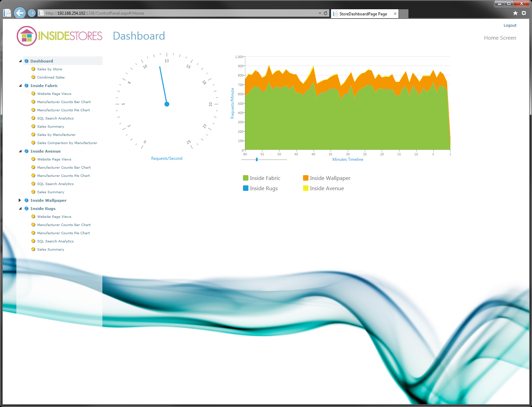This screenshot has width=532, height=407.
Task: Open Inside Rugs Website Page Views
Action: [54, 217]
